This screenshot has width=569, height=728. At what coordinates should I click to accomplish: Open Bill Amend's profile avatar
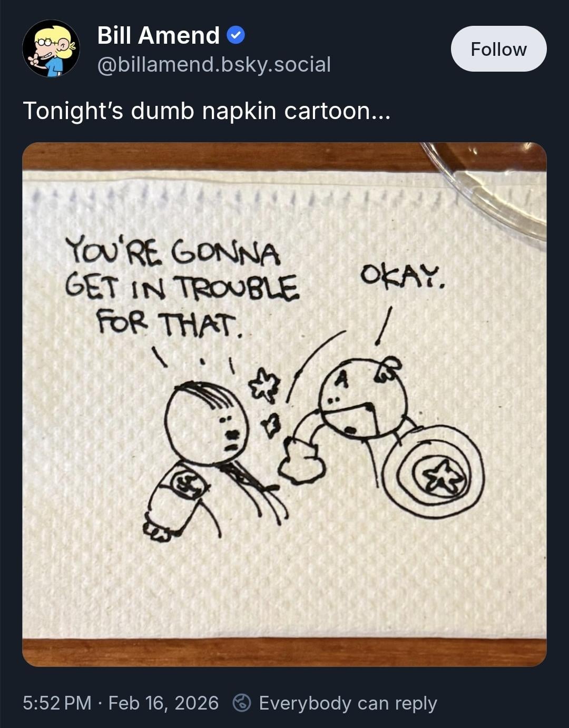click(x=51, y=48)
